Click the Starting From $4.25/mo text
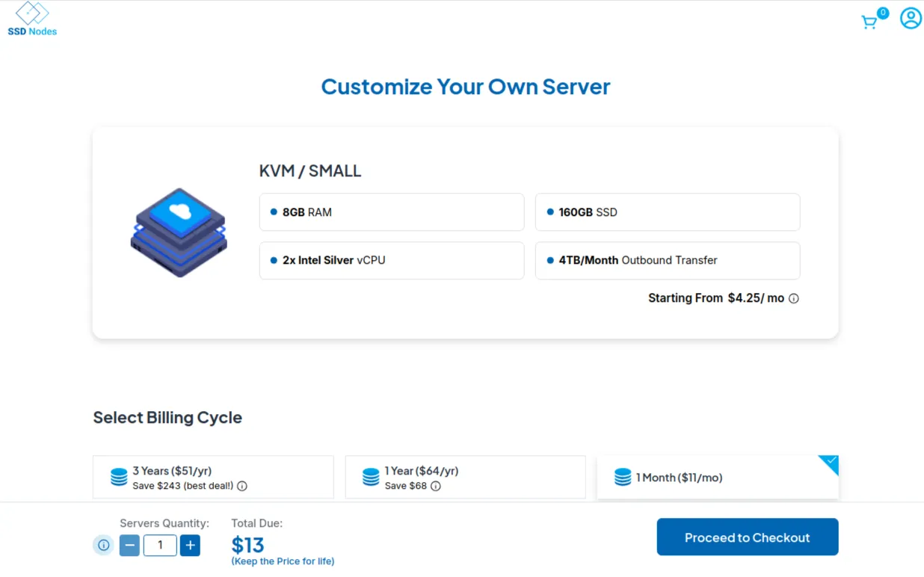 pos(716,298)
